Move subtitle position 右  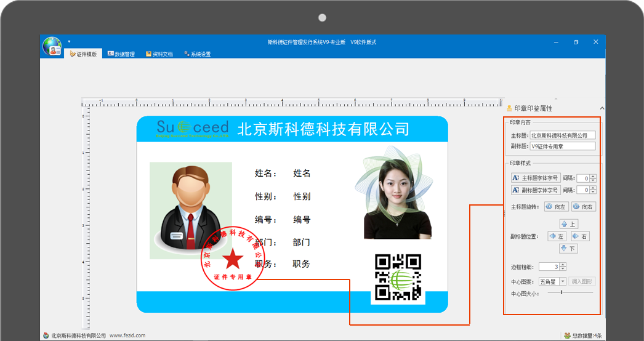pos(580,236)
